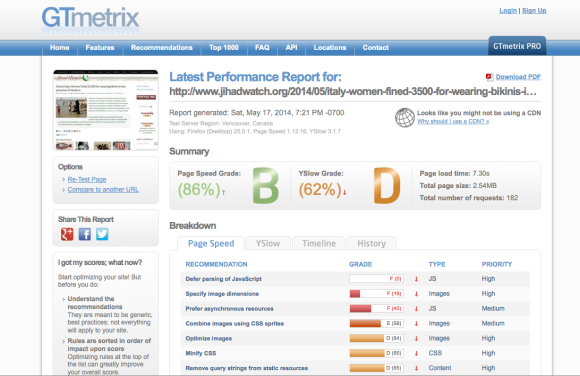The width and height of the screenshot is (580, 376).
Task: Open the Features nav item
Action: (100, 48)
